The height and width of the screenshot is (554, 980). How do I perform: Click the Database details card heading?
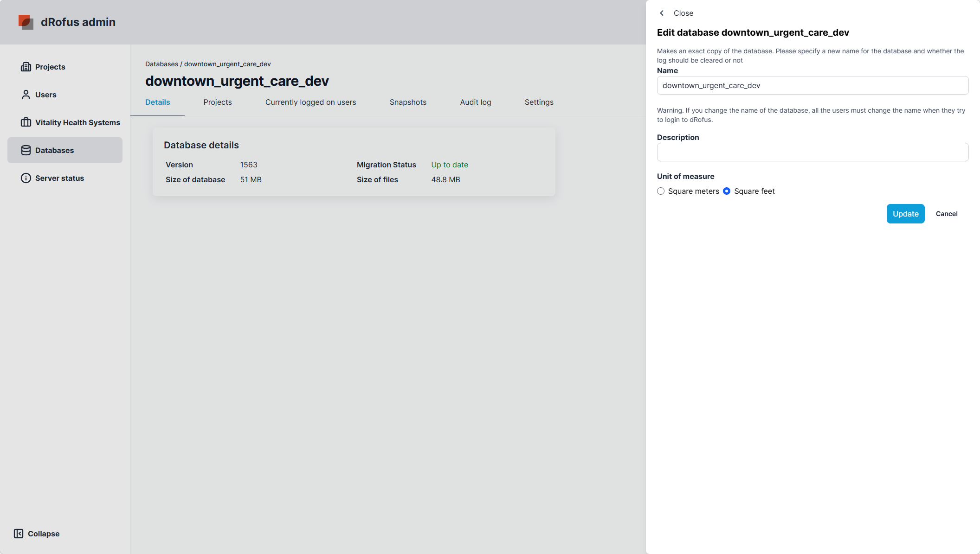201,145
